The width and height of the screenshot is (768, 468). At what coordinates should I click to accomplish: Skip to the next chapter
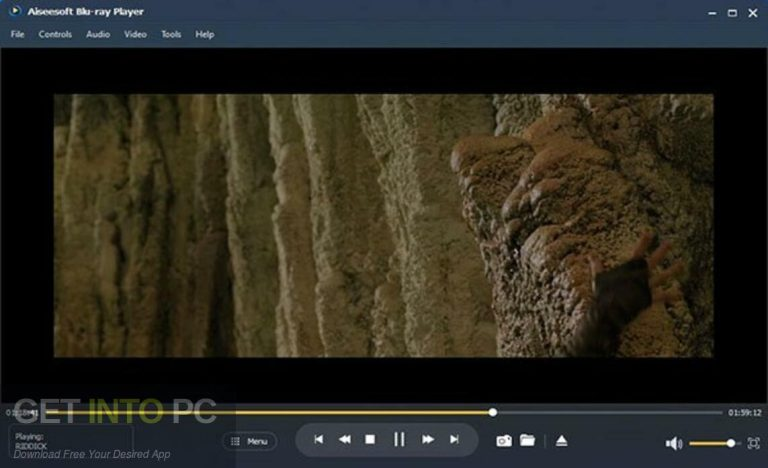[454, 440]
